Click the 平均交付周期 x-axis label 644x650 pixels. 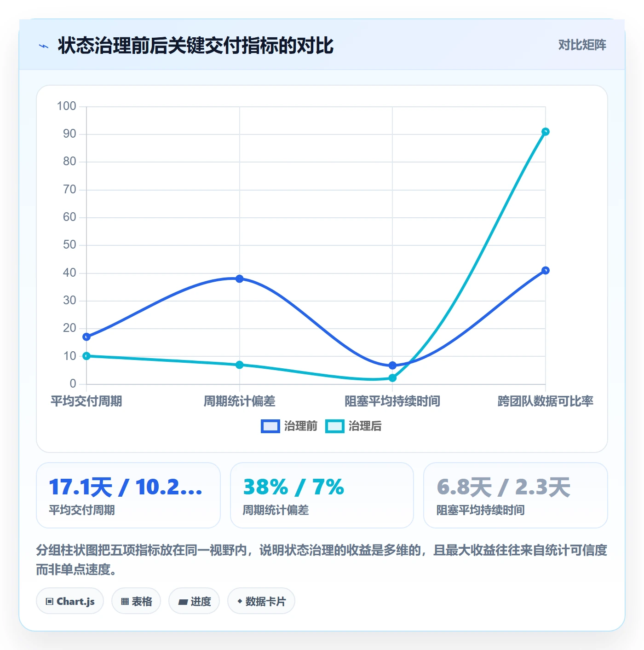[x=86, y=401]
